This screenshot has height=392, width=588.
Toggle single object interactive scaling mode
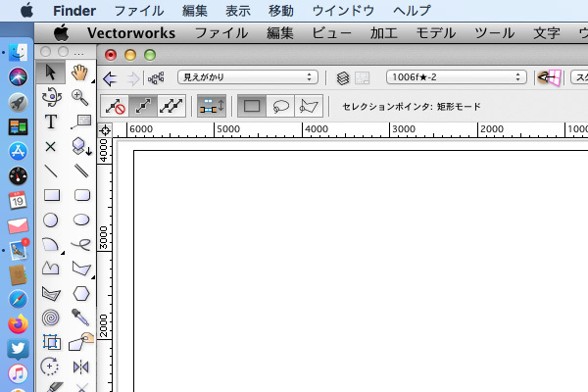coord(143,106)
